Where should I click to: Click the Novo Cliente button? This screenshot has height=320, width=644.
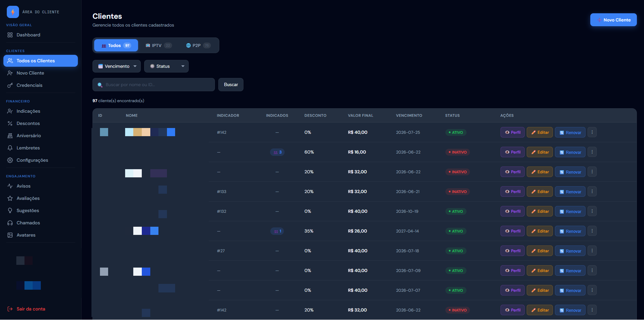click(613, 20)
